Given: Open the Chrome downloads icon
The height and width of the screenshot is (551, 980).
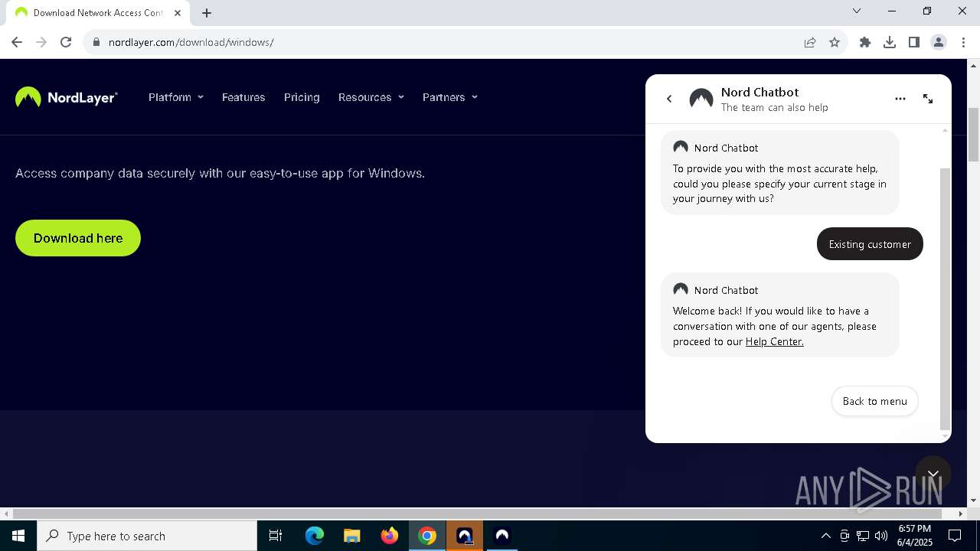Looking at the screenshot, I should (890, 42).
